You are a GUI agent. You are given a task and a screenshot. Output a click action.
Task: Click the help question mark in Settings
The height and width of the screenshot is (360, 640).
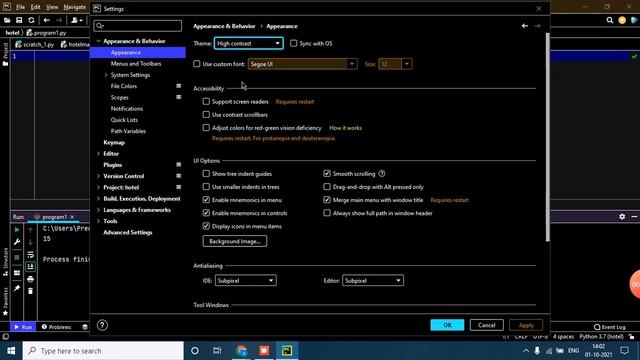tap(102, 325)
